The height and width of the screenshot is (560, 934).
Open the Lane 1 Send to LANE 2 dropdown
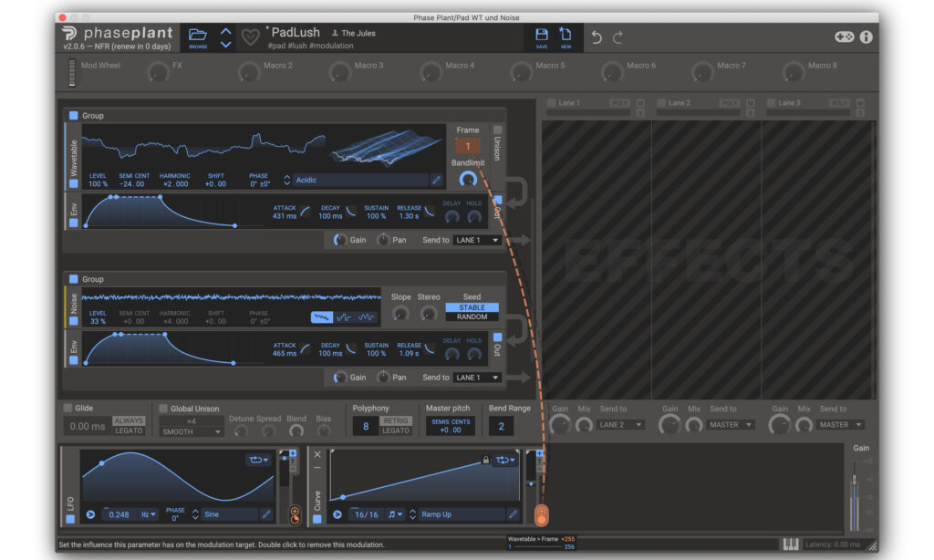pyautogui.click(x=620, y=425)
